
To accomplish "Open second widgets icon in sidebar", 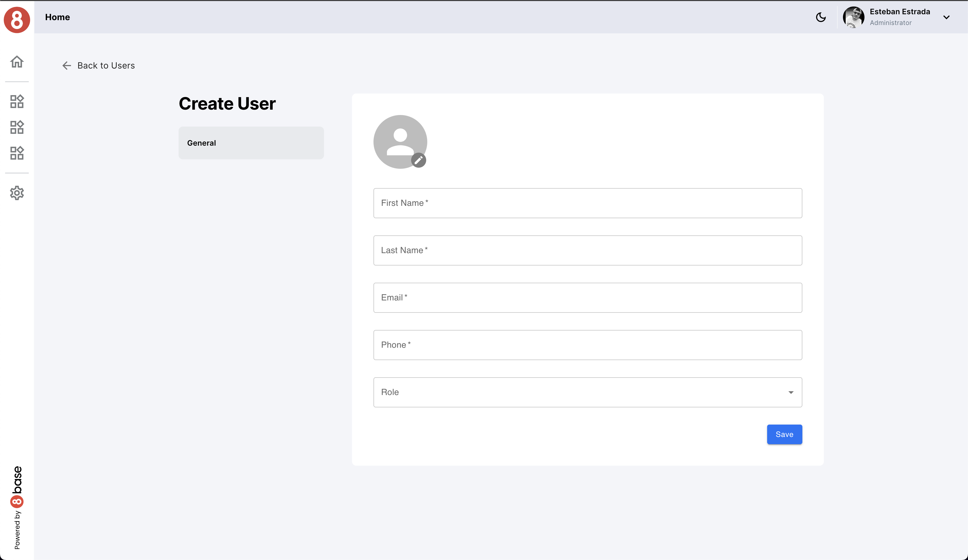I will point(17,127).
